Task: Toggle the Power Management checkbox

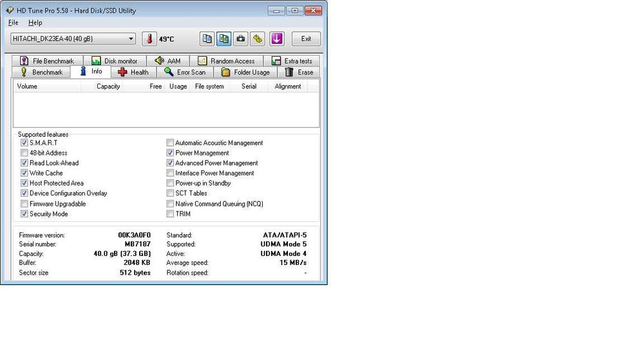Action: (170, 153)
